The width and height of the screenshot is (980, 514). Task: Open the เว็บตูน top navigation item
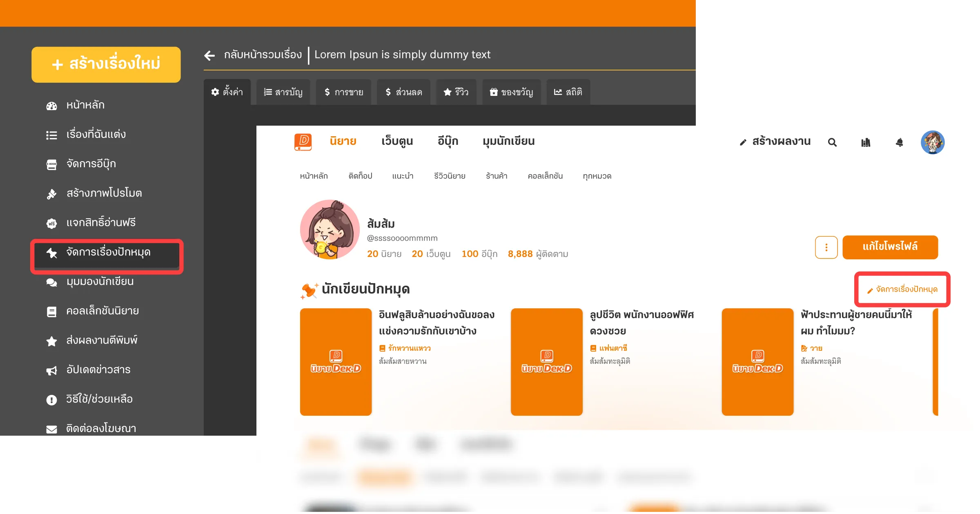coord(397,141)
